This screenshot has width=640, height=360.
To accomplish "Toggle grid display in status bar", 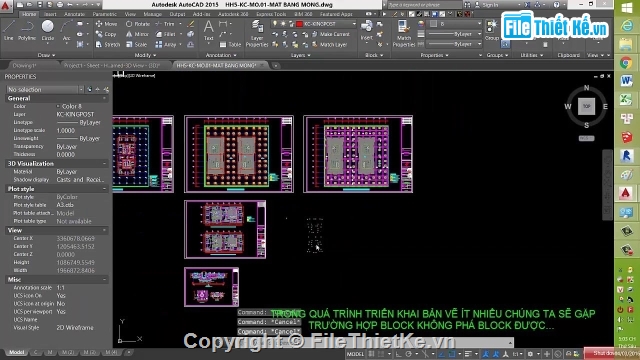I will [371, 354].
